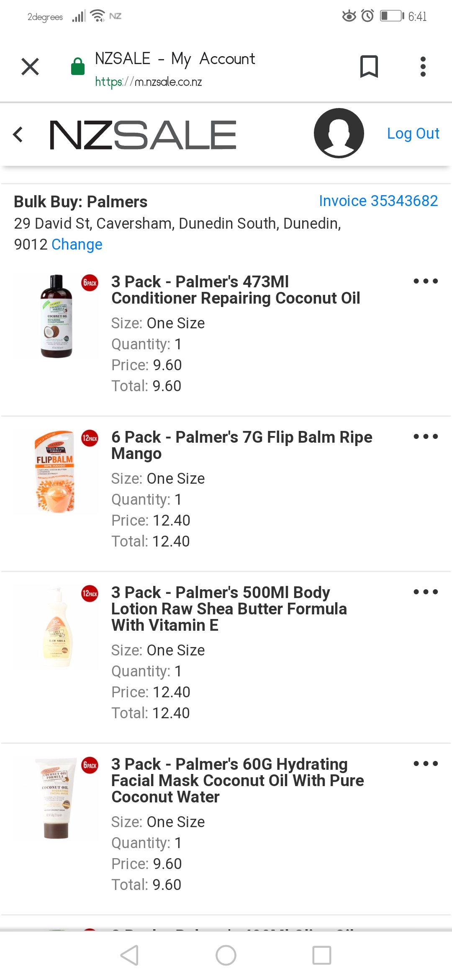Open the account profile avatar
This screenshot has width=452, height=980.
(339, 133)
